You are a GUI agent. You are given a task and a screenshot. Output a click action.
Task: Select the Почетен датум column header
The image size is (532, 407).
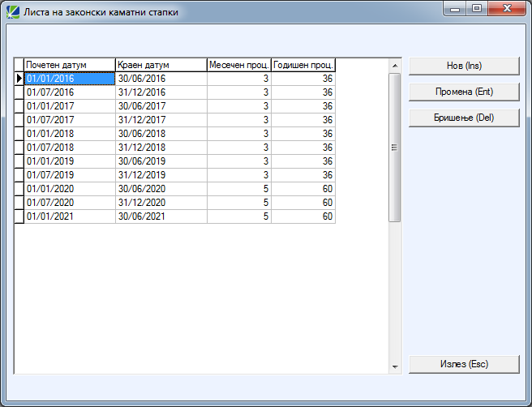click(70, 65)
